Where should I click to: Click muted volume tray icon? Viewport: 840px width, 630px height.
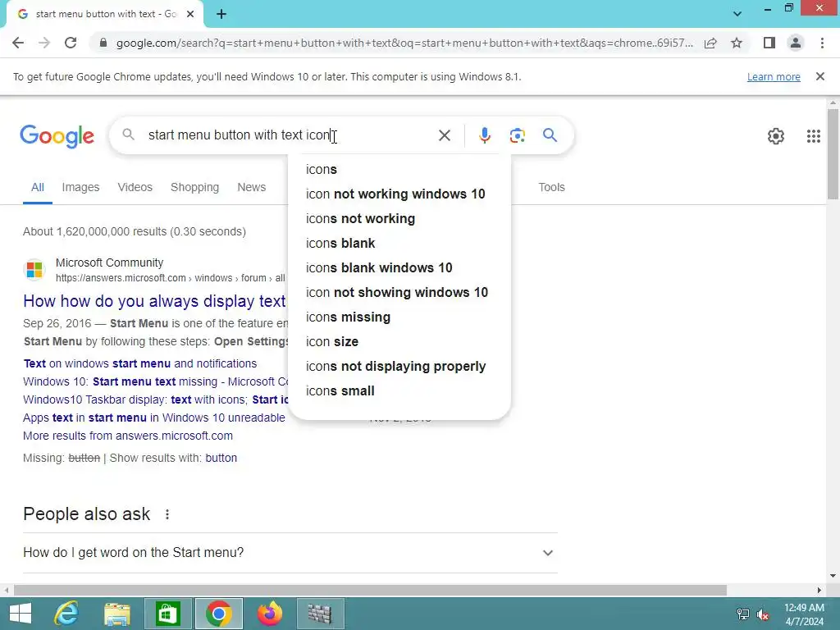pyautogui.click(x=762, y=614)
